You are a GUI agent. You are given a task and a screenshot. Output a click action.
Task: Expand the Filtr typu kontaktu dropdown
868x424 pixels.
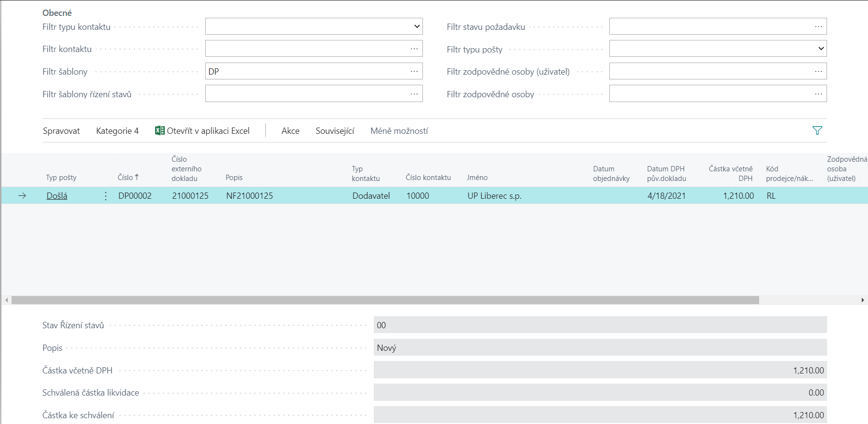click(417, 26)
